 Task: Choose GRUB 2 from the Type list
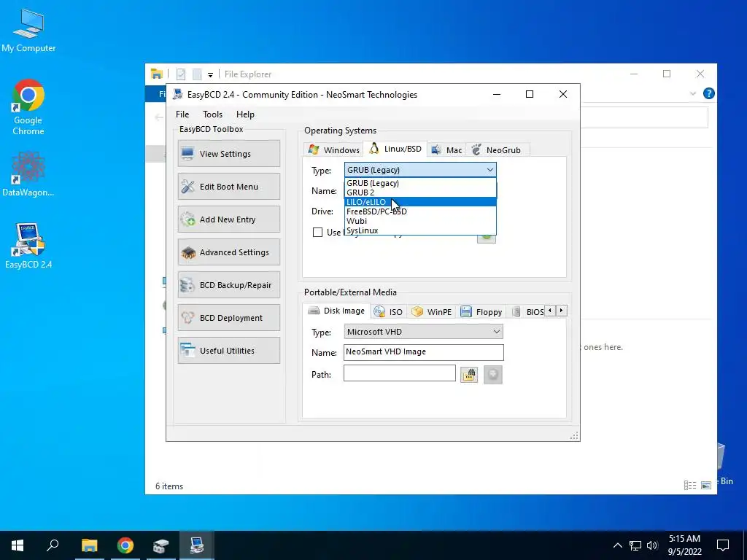pyautogui.click(x=420, y=192)
